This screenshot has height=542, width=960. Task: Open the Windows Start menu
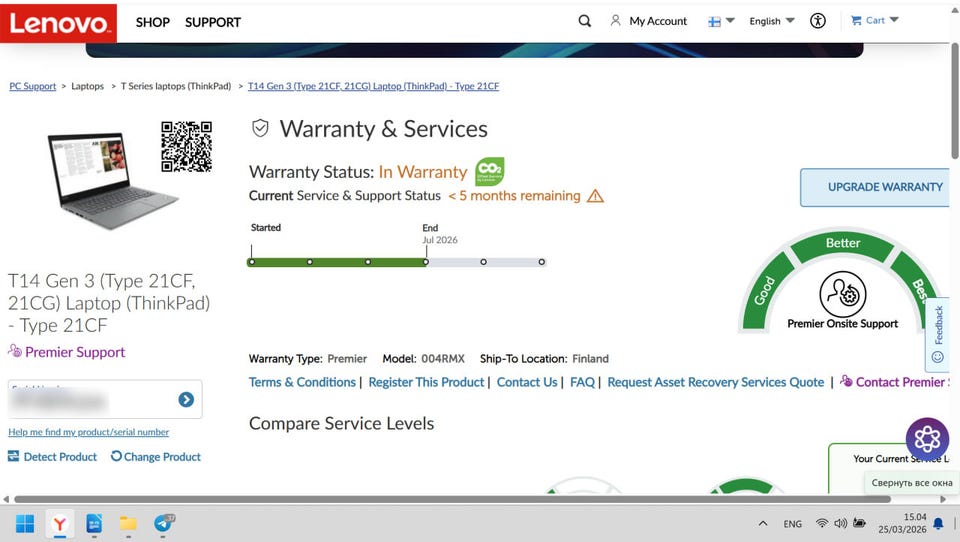[x=24, y=524]
